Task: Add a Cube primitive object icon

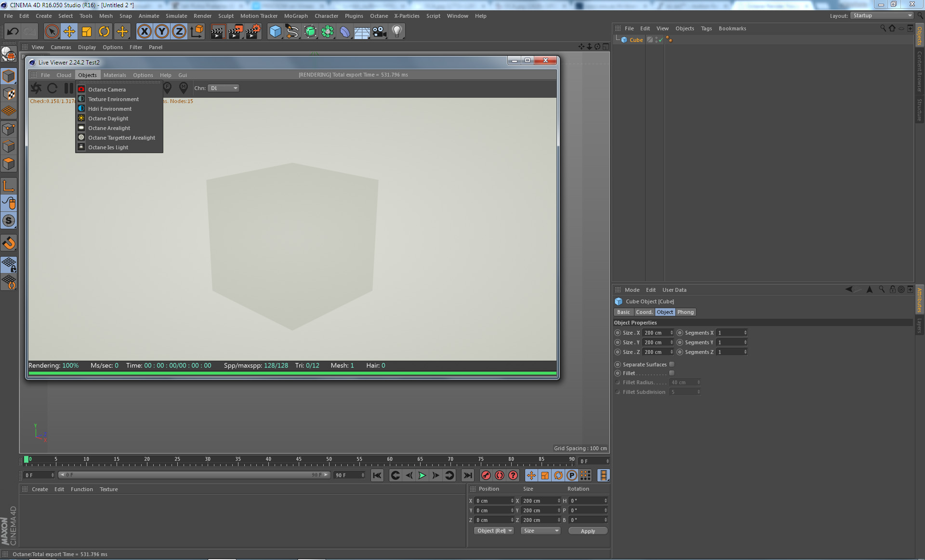Action: pos(275,32)
